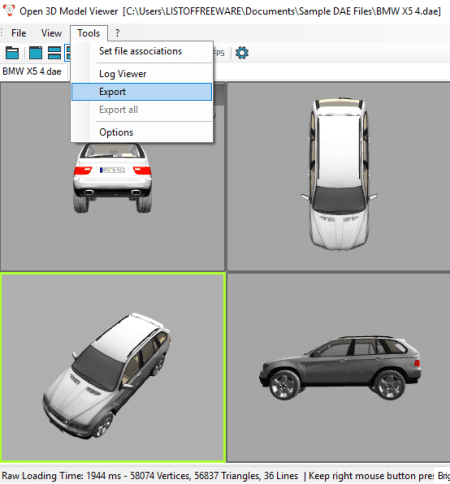The width and height of the screenshot is (450, 484).
Task: Switch to single full viewport layout
Action: [35, 53]
